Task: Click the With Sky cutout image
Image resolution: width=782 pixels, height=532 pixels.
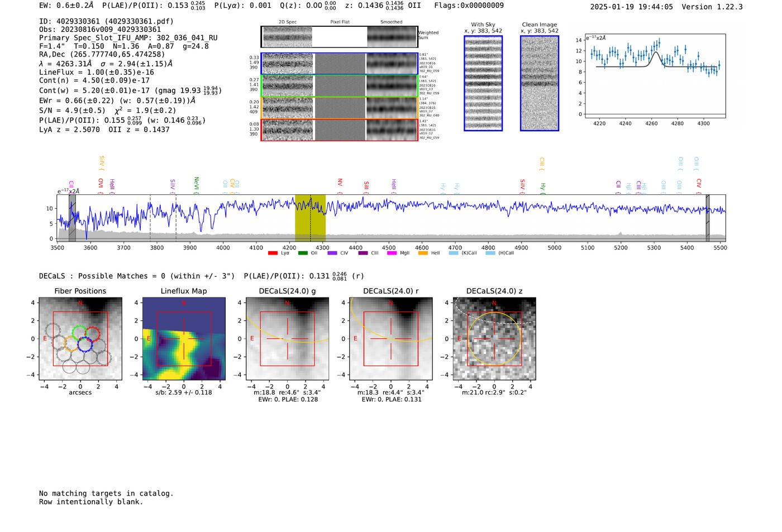Action: click(483, 83)
